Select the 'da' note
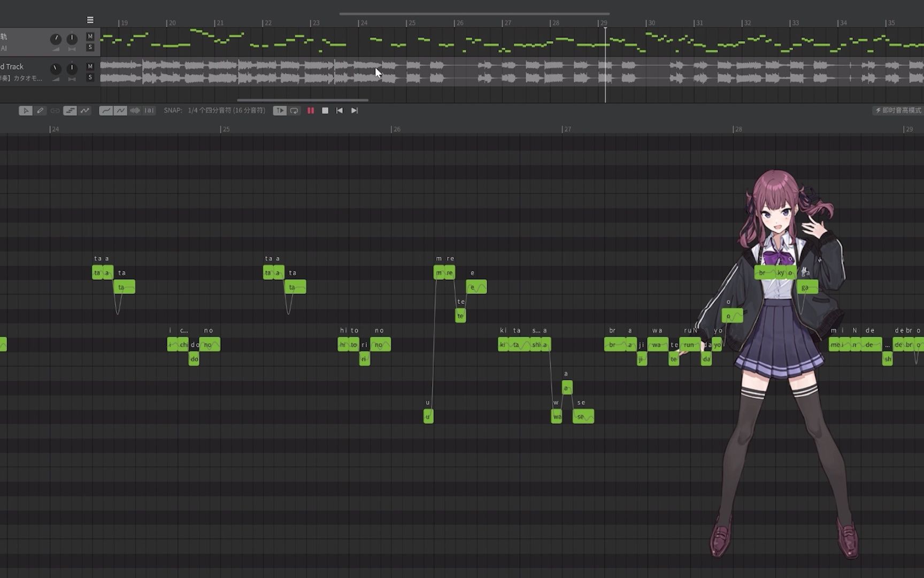The image size is (924, 578). (706, 359)
